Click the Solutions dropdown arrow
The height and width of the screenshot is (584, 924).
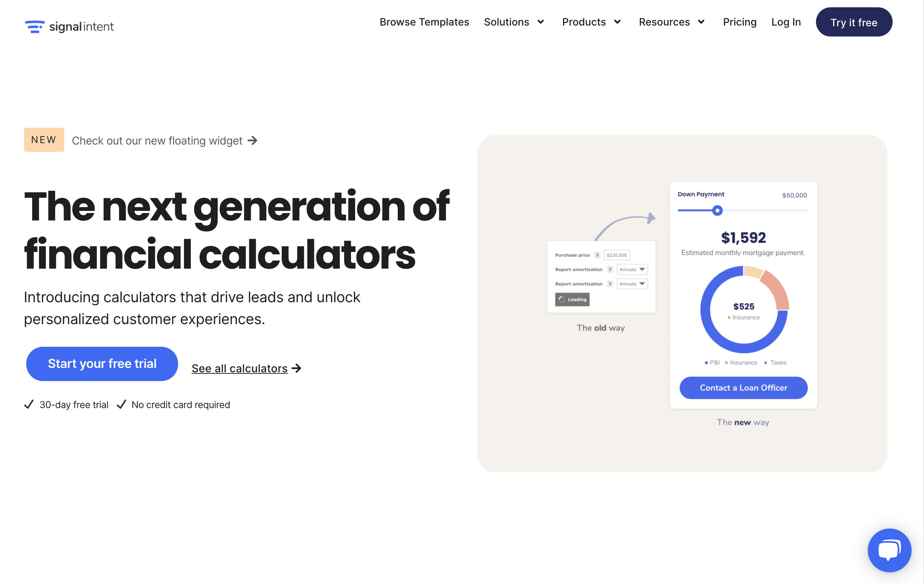point(543,22)
